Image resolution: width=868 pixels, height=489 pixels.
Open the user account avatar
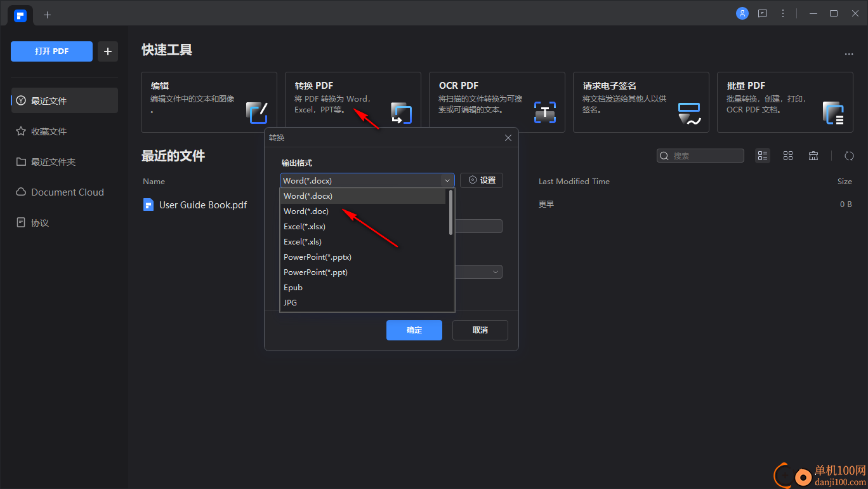point(742,13)
